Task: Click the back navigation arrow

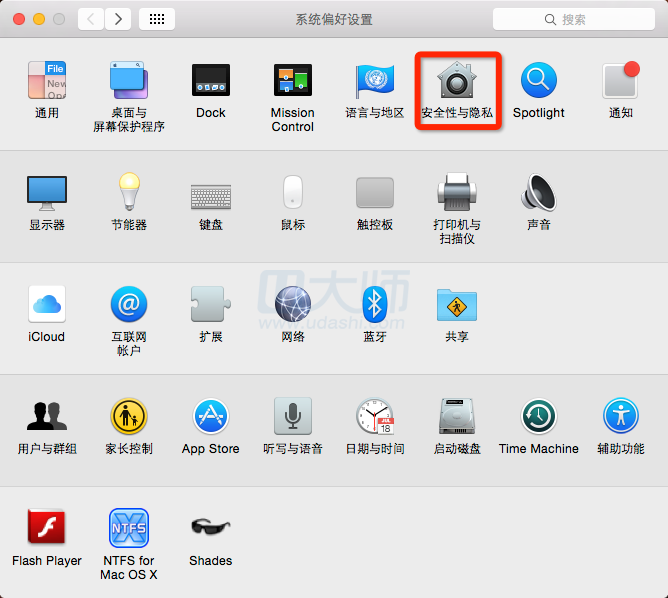Action: [x=91, y=19]
